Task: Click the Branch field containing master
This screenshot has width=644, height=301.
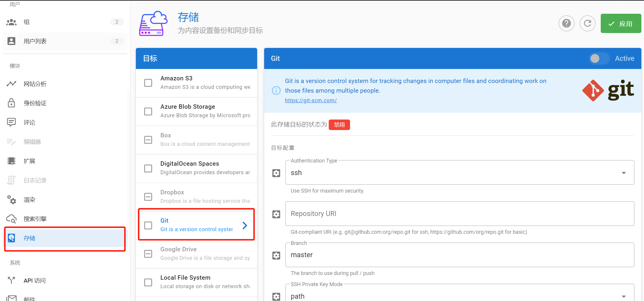Action: point(460,255)
